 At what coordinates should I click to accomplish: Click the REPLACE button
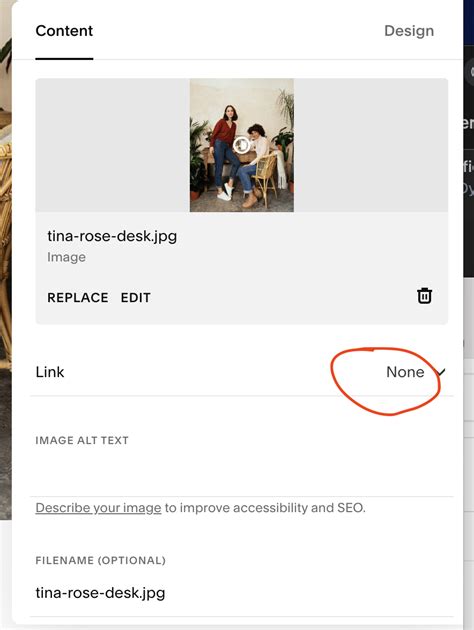coord(78,298)
